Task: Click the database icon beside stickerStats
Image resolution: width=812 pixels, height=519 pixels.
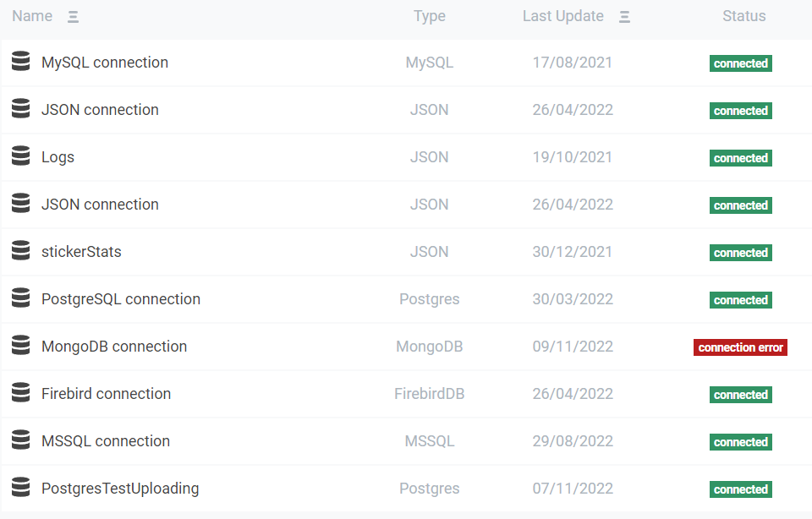Action: tap(20, 250)
